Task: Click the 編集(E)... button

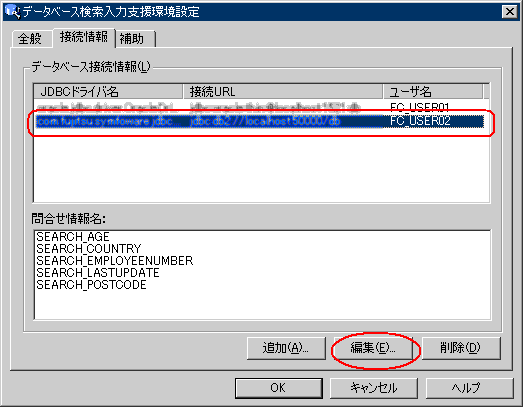Action: click(373, 348)
